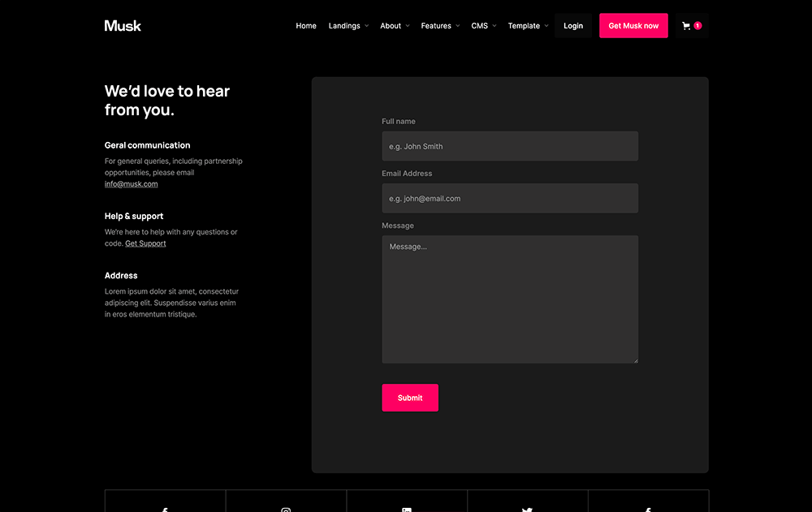Click the Login button
Image resolution: width=812 pixels, height=512 pixels.
tap(573, 25)
